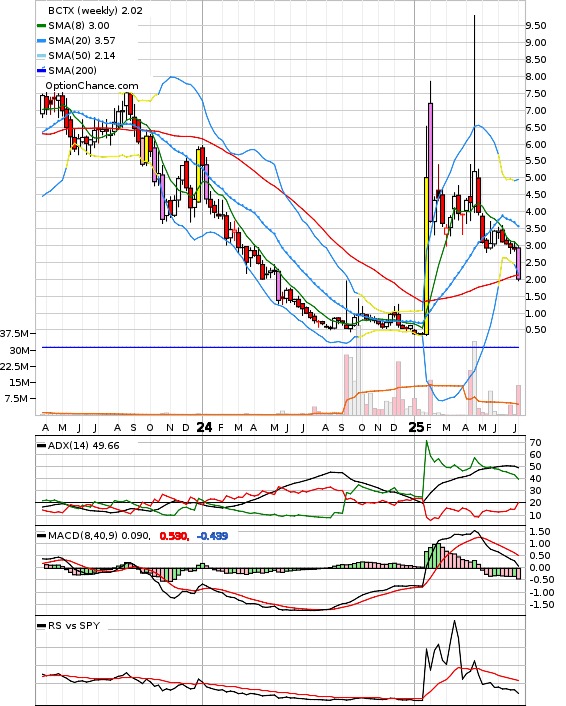Click the ADX(14) 49.66 label text
566x706 pixels.
pyautogui.click(x=84, y=446)
